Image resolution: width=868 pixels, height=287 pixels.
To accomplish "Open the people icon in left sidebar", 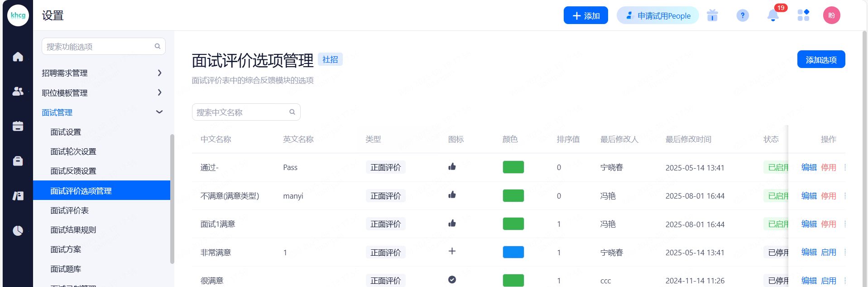I will (18, 91).
